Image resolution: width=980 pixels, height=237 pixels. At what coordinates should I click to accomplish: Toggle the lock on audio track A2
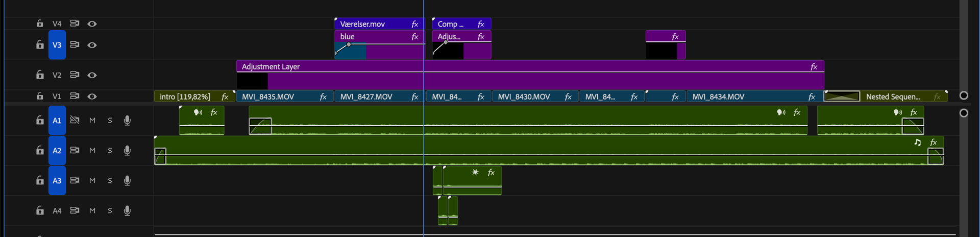(x=40, y=151)
